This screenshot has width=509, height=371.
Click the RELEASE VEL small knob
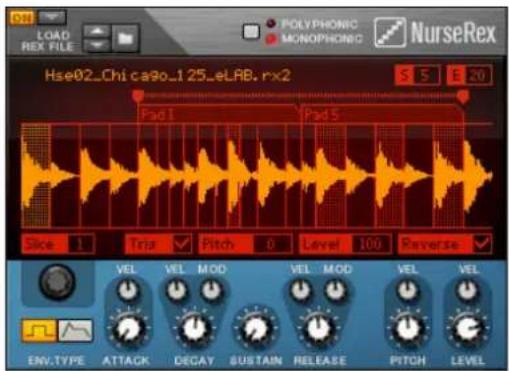(x=301, y=289)
